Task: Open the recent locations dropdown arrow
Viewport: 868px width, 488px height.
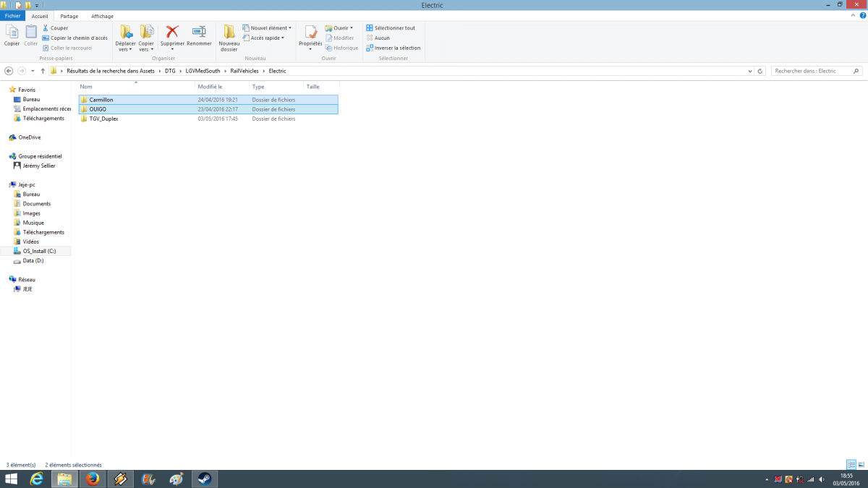Action: (33, 71)
